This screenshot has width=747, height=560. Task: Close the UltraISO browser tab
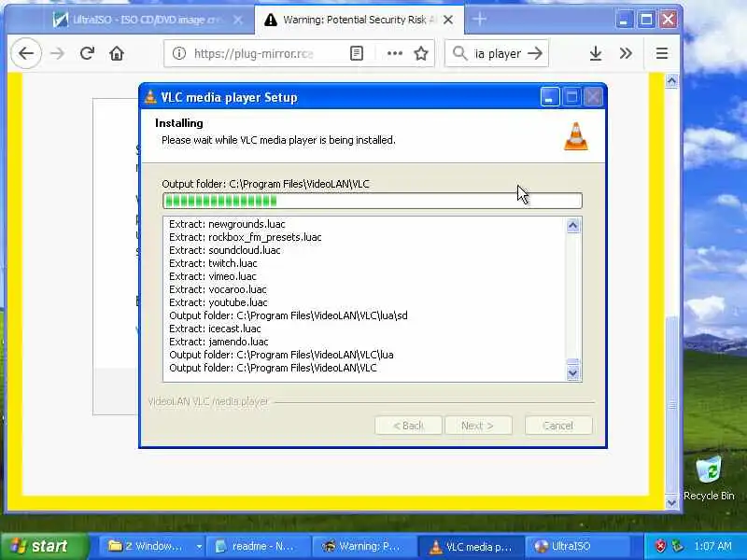tap(238, 20)
